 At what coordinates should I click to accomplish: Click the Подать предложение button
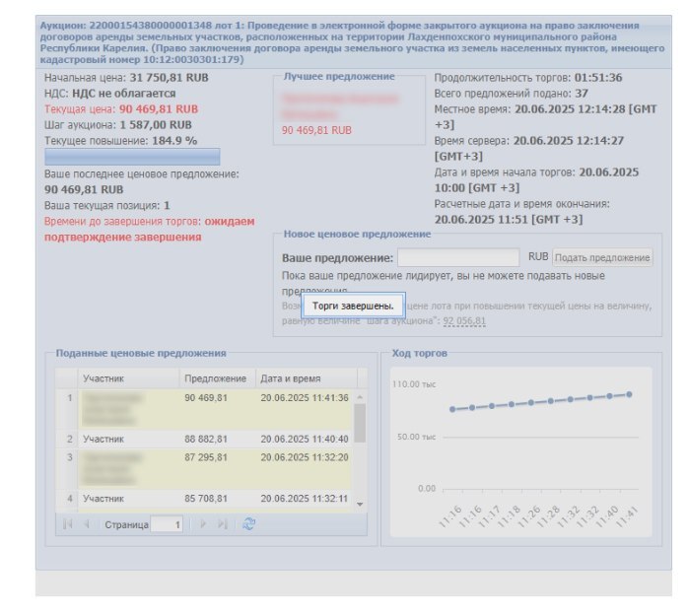coord(602,257)
